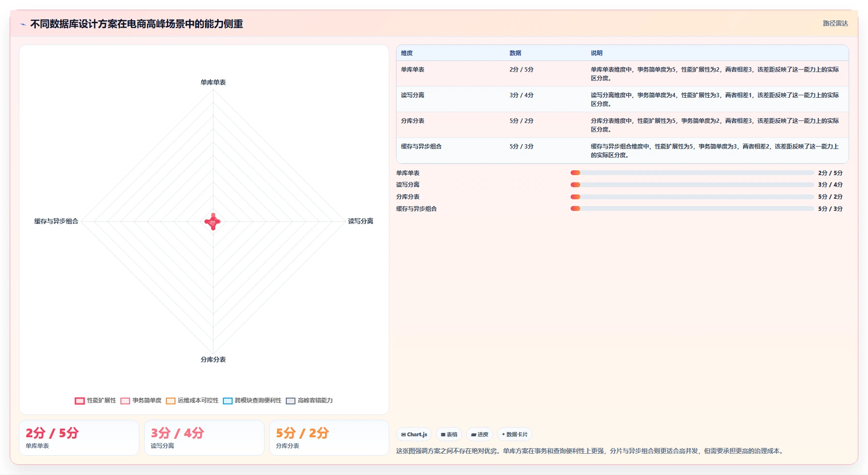This screenshot has height=475, width=868.
Task: Click table value 2分 / 5分
Action: (x=521, y=70)
